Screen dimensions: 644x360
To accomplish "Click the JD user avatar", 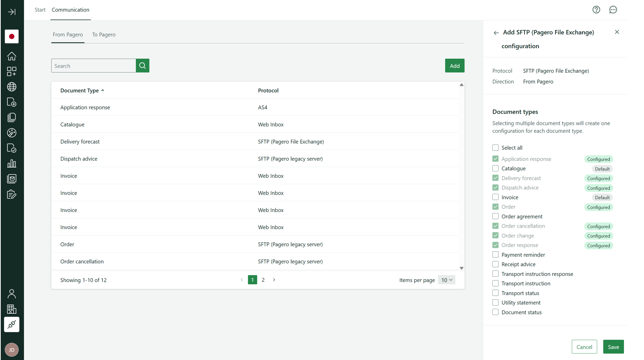I will (12, 350).
